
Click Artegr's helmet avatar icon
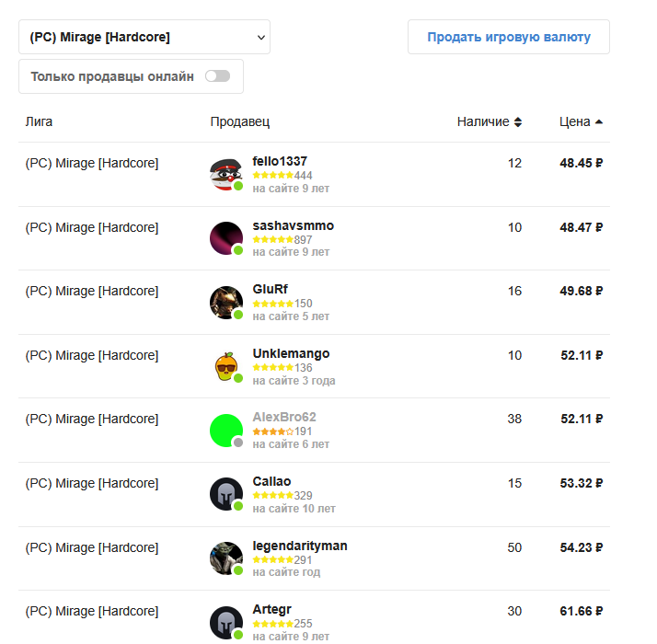tap(225, 622)
